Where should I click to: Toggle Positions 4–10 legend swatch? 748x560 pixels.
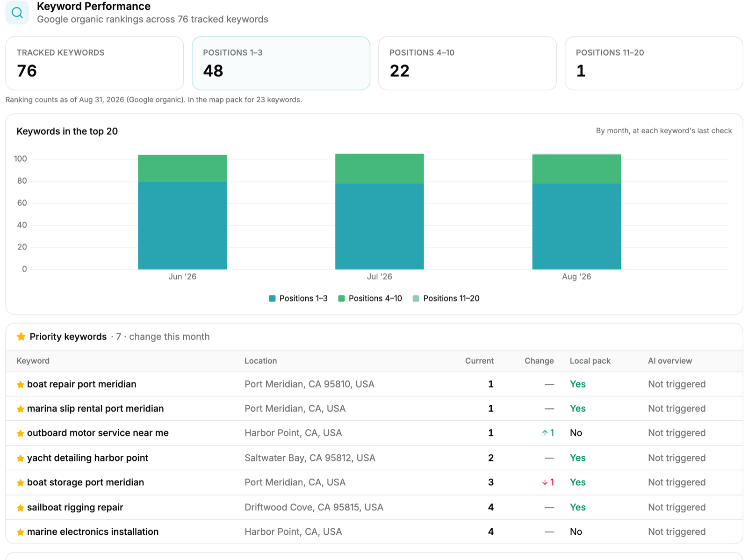pyautogui.click(x=341, y=298)
